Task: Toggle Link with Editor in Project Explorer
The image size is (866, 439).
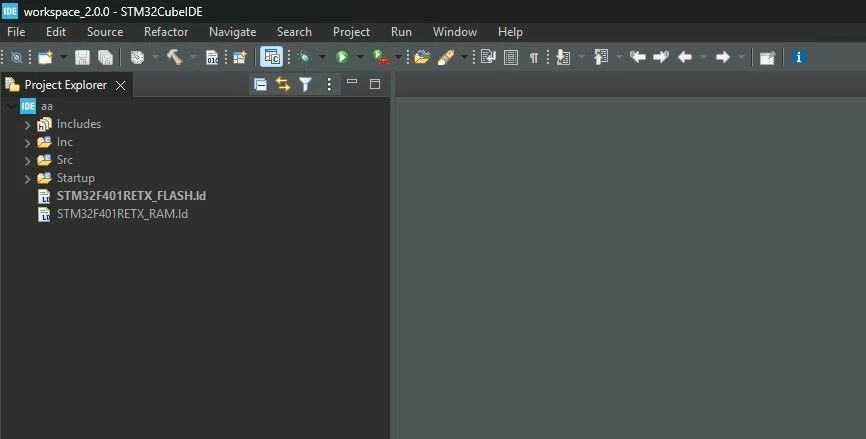Action: [x=283, y=84]
